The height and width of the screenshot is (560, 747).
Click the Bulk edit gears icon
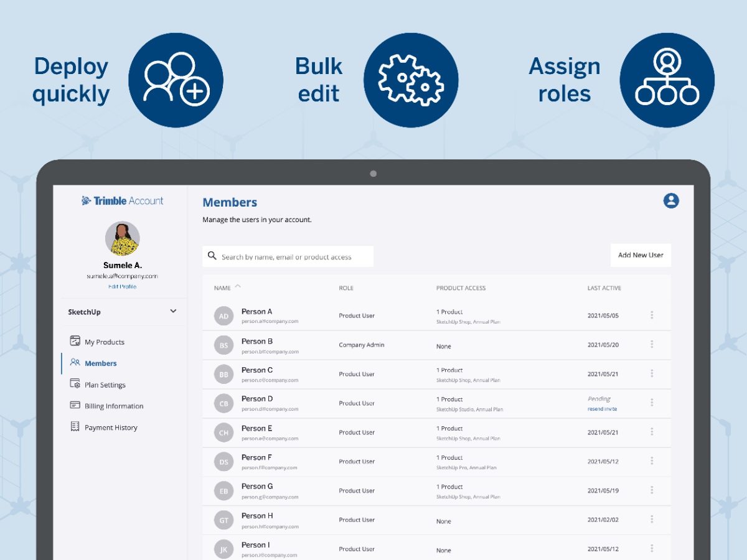point(411,80)
